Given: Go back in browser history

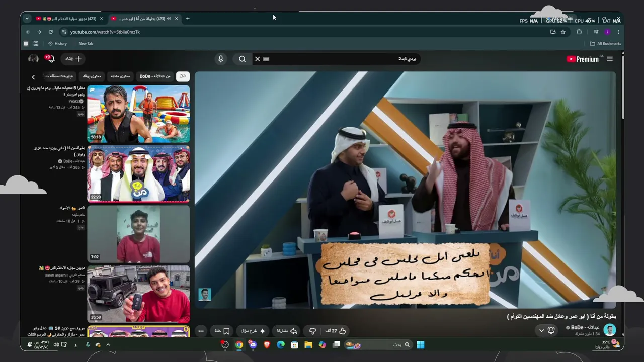Looking at the screenshot, I should tap(28, 32).
